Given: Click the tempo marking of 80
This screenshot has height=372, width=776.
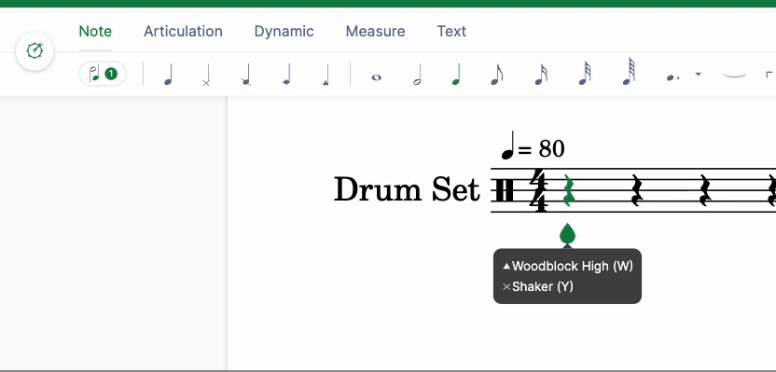Looking at the screenshot, I should point(533,147).
